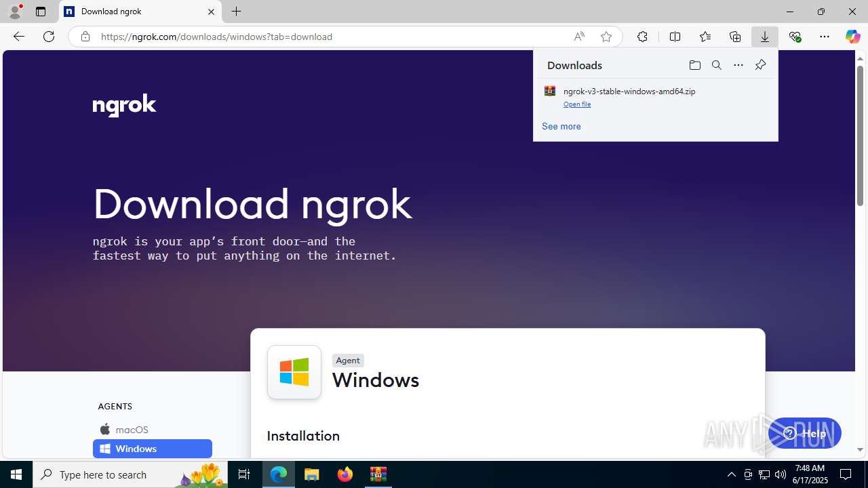Open Edge Settings and more menu
Image resolution: width=868 pixels, height=488 pixels.
coord(825,37)
